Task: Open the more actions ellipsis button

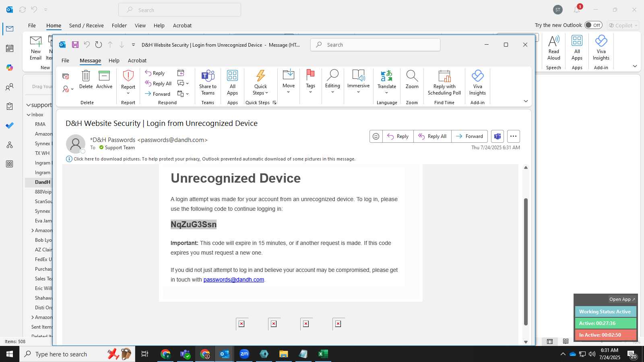Action: pos(513,136)
